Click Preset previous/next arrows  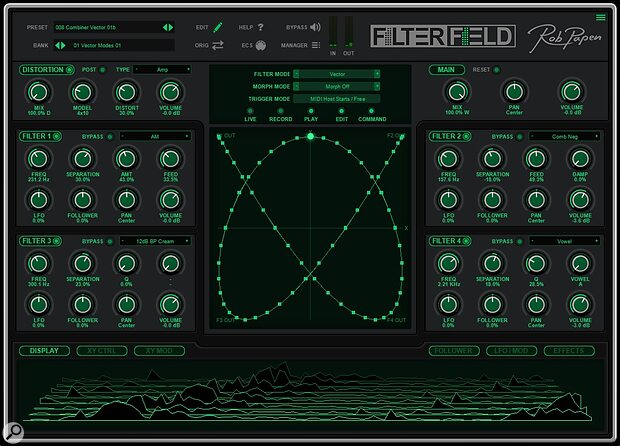tap(168, 27)
